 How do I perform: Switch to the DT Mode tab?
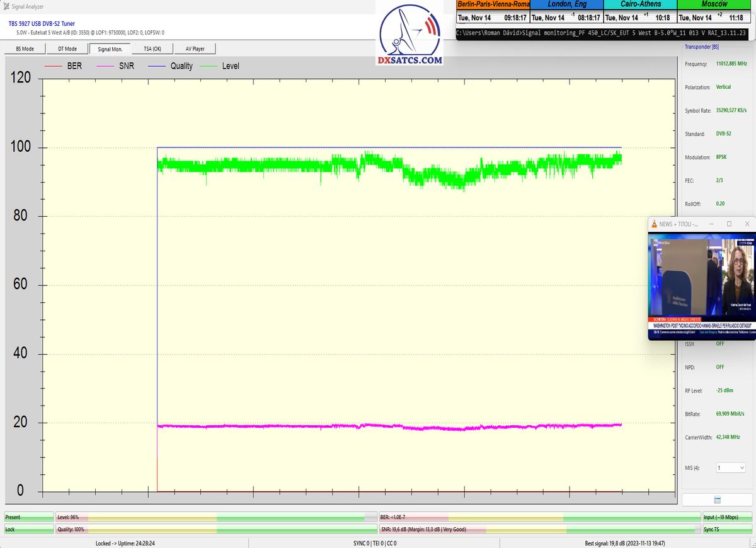(x=67, y=49)
